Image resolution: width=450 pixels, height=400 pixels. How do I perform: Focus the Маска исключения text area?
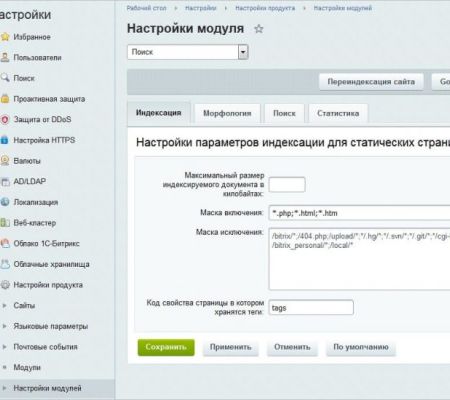tap(359, 259)
